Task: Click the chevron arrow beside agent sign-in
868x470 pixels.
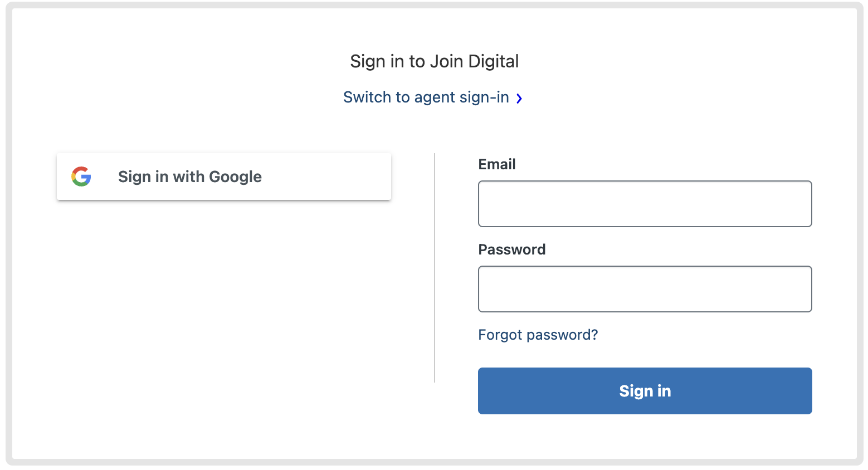Action: [x=519, y=99]
